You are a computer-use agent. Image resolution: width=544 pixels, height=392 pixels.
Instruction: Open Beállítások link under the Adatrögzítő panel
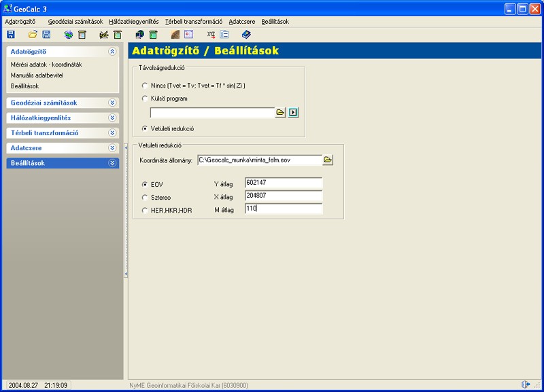coord(24,86)
